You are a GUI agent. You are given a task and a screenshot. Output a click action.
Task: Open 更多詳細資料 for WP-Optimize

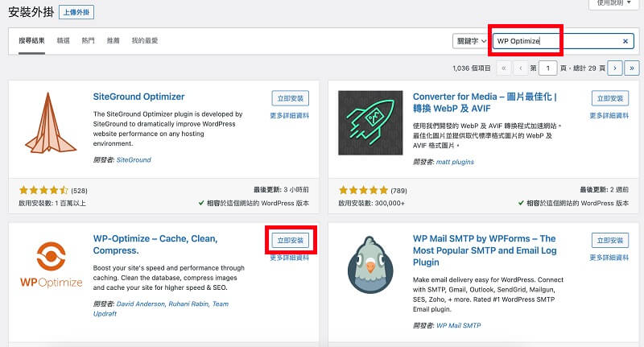[289, 258]
